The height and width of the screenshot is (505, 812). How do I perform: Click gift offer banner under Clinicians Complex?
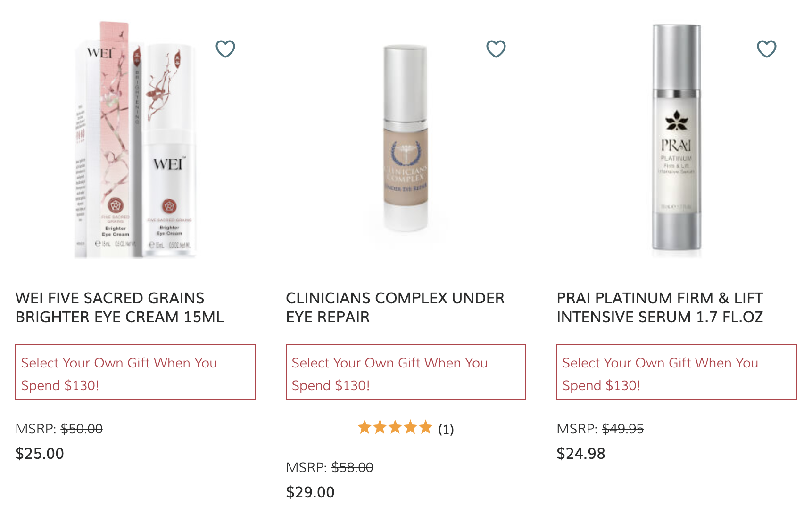(x=406, y=372)
